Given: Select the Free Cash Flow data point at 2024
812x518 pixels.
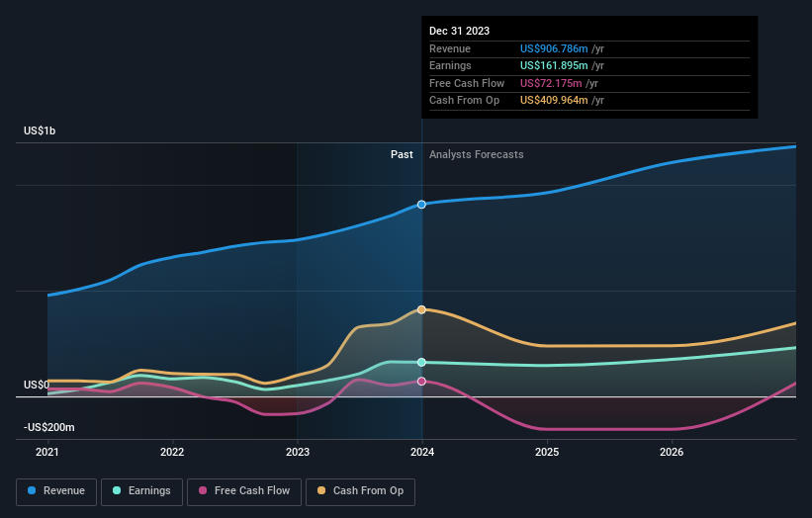Looking at the screenshot, I should [x=421, y=381].
